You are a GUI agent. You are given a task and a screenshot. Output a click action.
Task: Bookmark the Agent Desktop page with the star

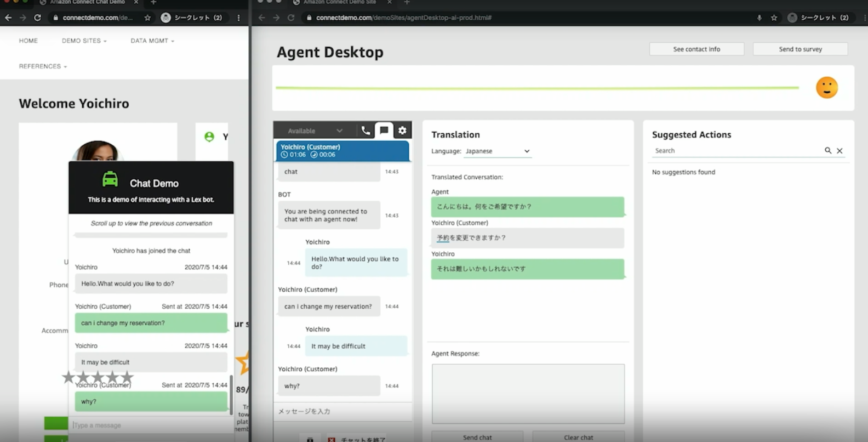pos(774,18)
